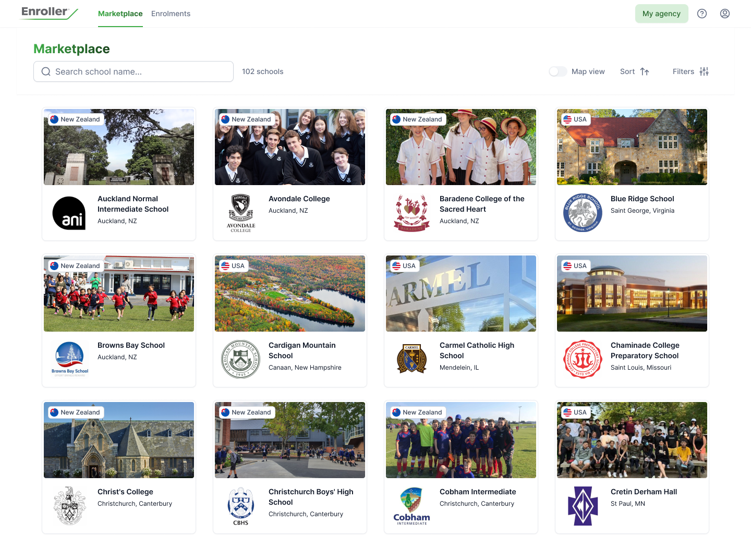This screenshot has height=560, width=751.
Task: Click the Marketplace page heading
Action: [x=71, y=49]
